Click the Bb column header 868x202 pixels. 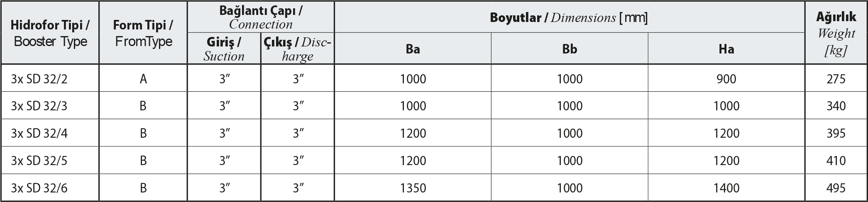point(570,49)
